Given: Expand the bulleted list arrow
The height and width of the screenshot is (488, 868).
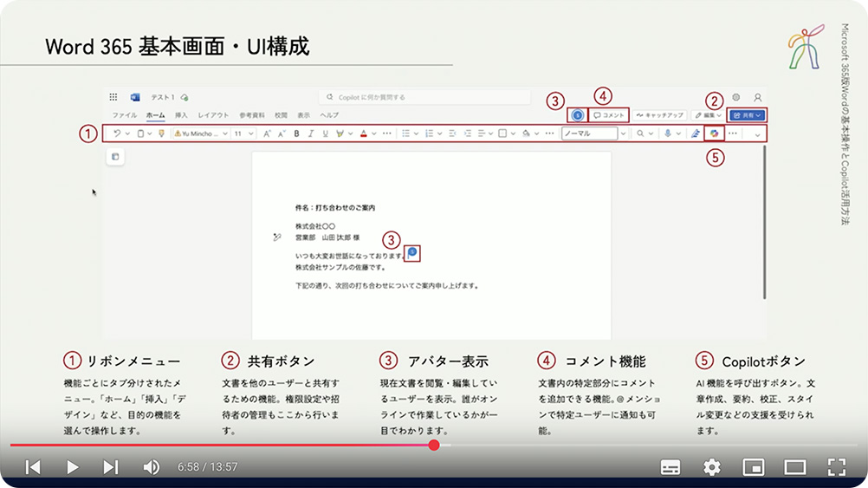Looking at the screenshot, I should pyautogui.click(x=416, y=133).
